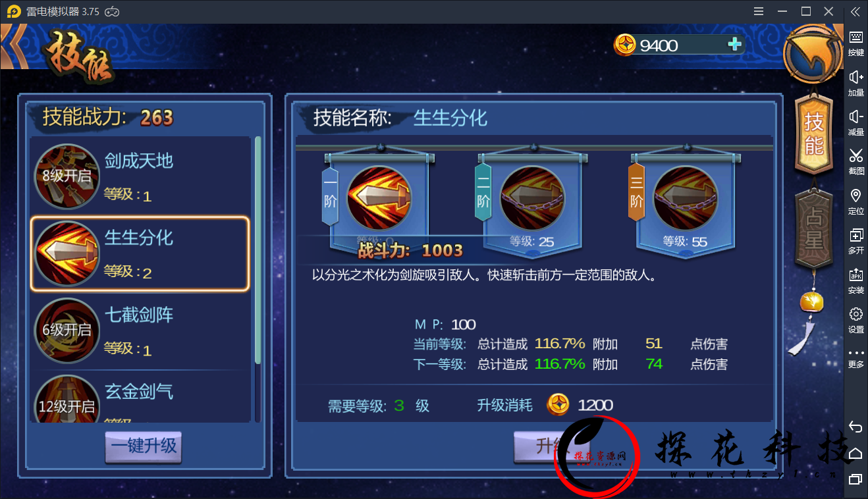Add gold with the plus icon
The height and width of the screenshot is (499, 868).
pyautogui.click(x=734, y=44)
